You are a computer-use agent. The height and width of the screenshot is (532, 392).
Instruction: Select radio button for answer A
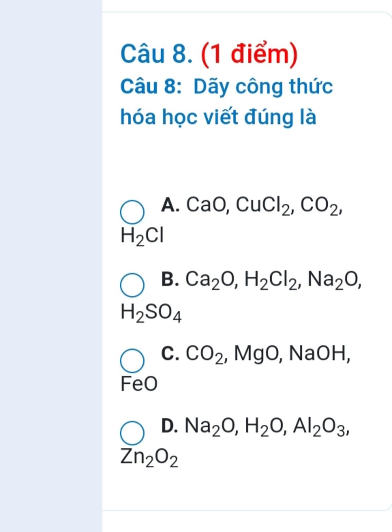132,212
